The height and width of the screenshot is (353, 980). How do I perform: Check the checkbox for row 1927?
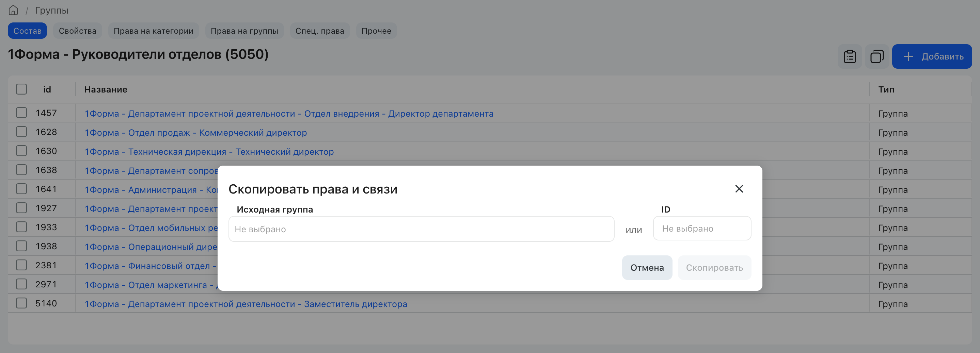pos(22,208)
